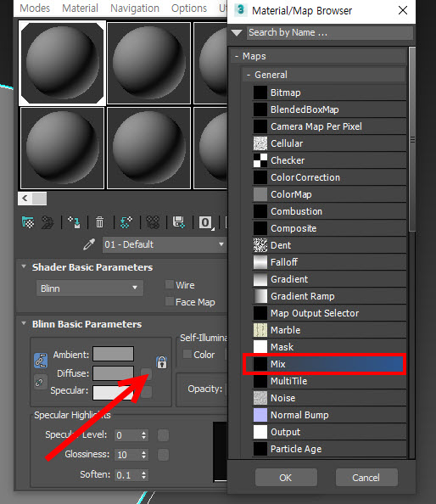Select the Composite map entry

(x=329, y=228)
